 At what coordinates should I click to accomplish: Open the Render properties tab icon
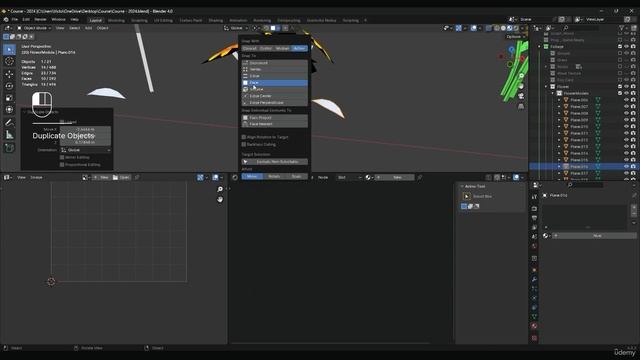(x=534, y=209)
